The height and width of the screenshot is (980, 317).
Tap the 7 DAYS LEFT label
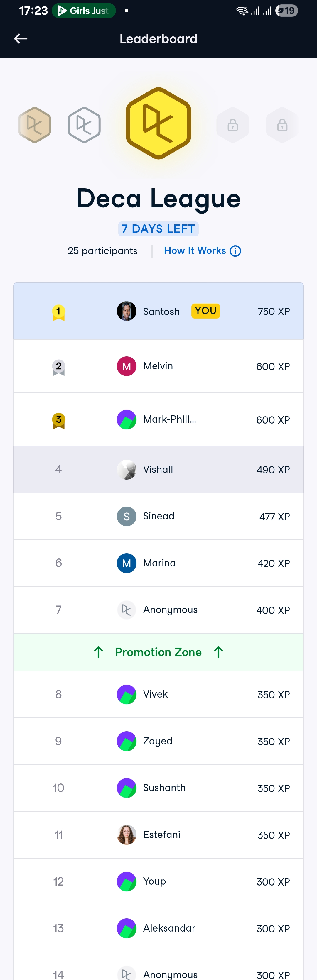pyautogui.click(x=158, y=229)
